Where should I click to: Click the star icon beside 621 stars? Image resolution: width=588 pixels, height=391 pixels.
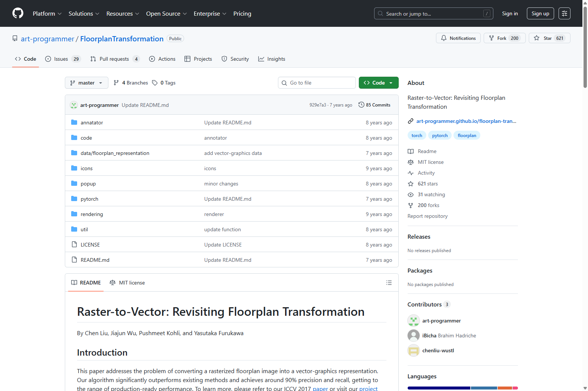pyautogui.click(x=411, y=184)
